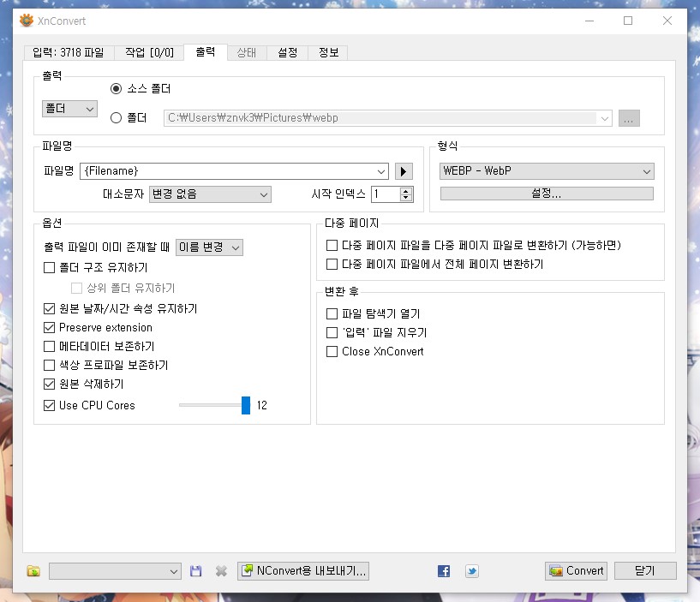This screenshot has height=602, width=700.
Task: Click the Convert button
Action: [x=576, y=571]
